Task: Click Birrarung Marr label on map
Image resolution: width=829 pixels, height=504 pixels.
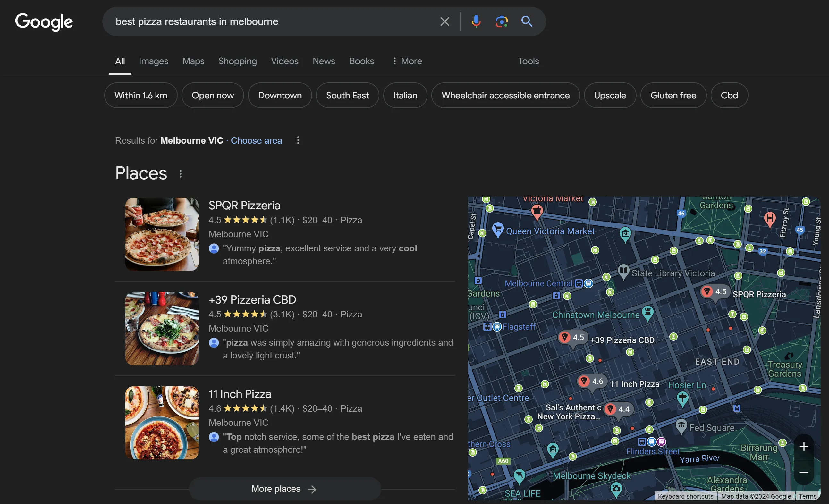Action: tap(759, 452)
